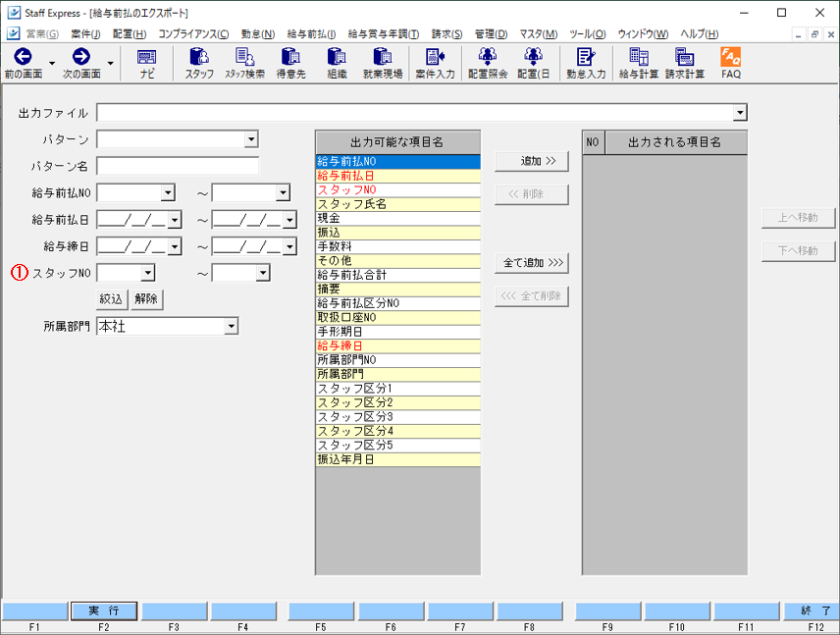Click the 実行 F2 button
Screen dimensions: 840x635
coord(104,610)
